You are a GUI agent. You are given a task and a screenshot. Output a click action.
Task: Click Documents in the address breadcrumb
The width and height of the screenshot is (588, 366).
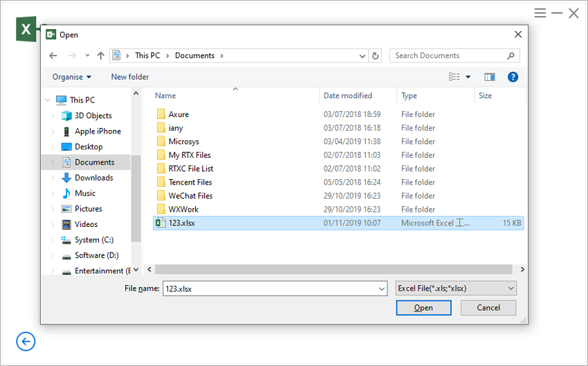click(x=194, y=55)
